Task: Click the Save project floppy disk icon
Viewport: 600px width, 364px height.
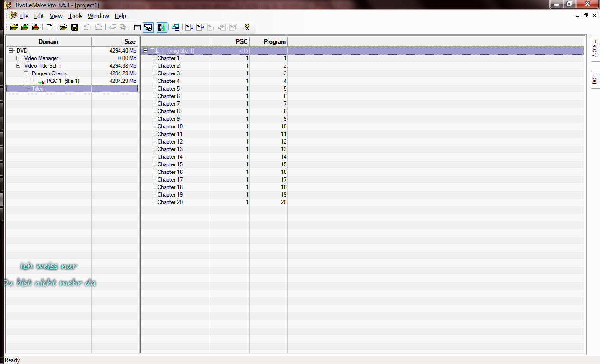Action: tap(74, 27)
